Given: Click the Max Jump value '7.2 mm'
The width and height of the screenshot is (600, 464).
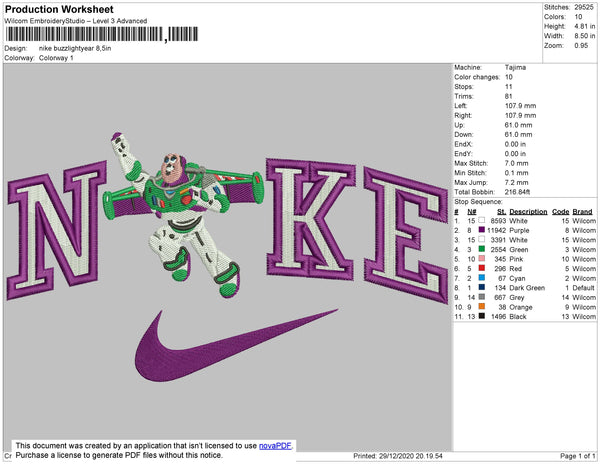Looking at the screenshot, I should pos(516,182).
